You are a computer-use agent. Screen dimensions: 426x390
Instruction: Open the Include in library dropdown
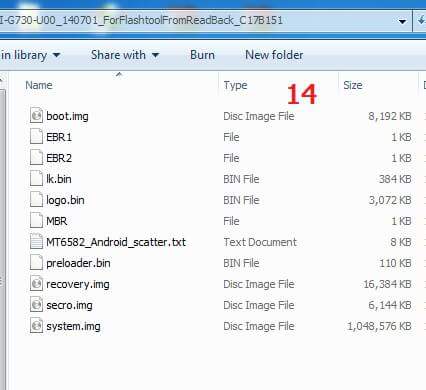(x=31, y=55)
